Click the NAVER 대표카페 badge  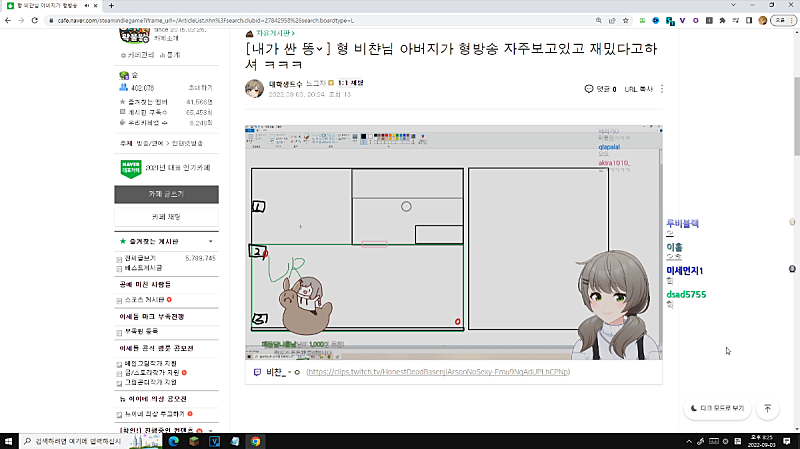[x=131, y=168]
